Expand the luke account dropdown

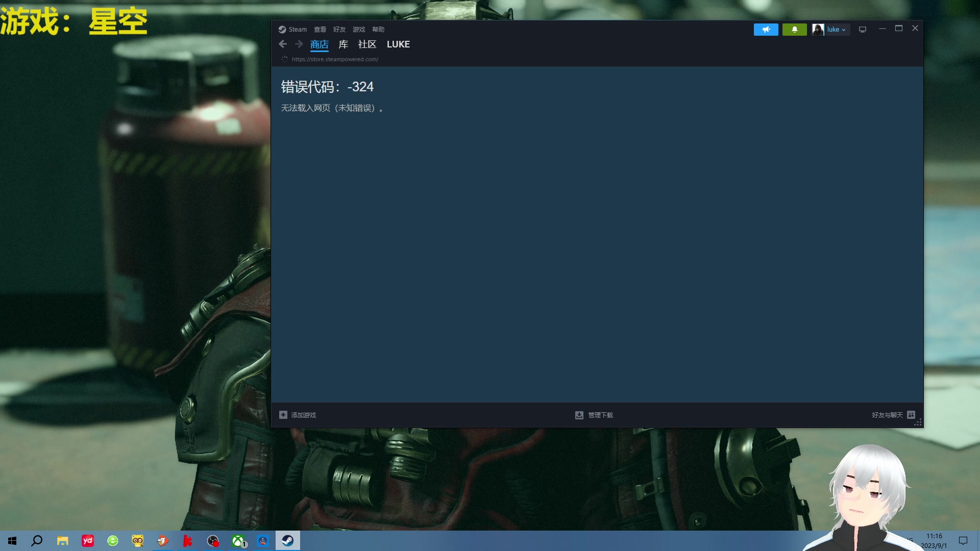837,30
